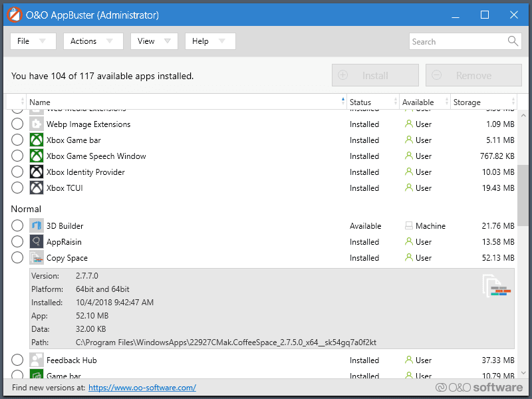532x399 pixels.
Task: Click the 3D Builder app icon
Action: coord(37,226)
